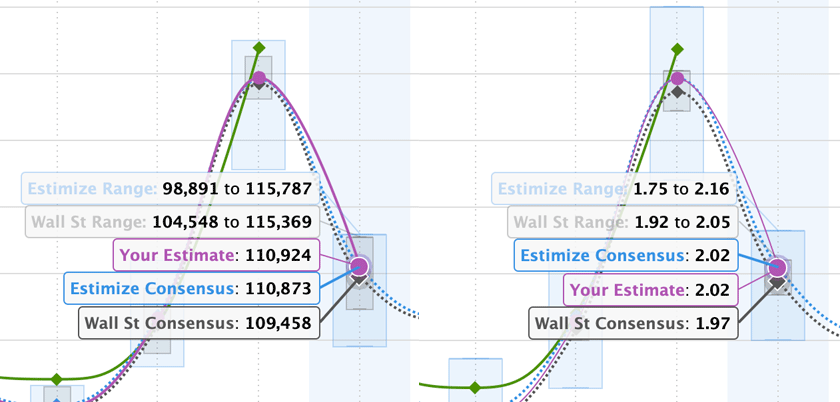Click 'Wall St Consensus: 1.97' label

pyautogui.click(x=634, y=323)
